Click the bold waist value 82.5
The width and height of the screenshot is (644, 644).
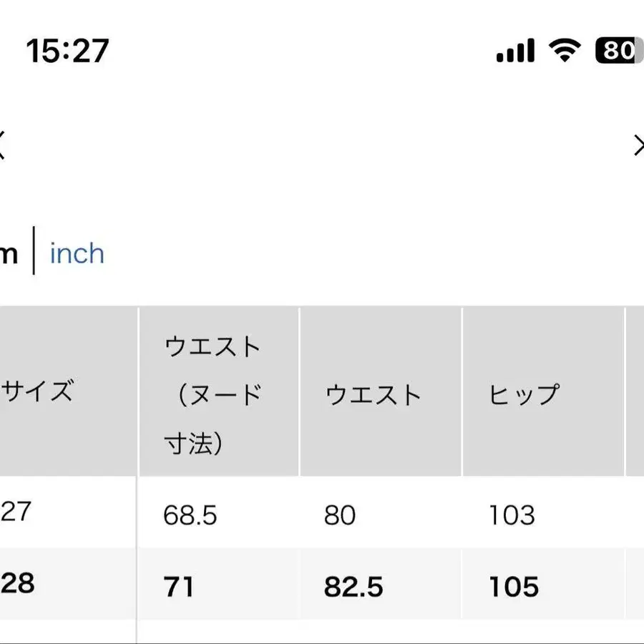tap(353, 587)
